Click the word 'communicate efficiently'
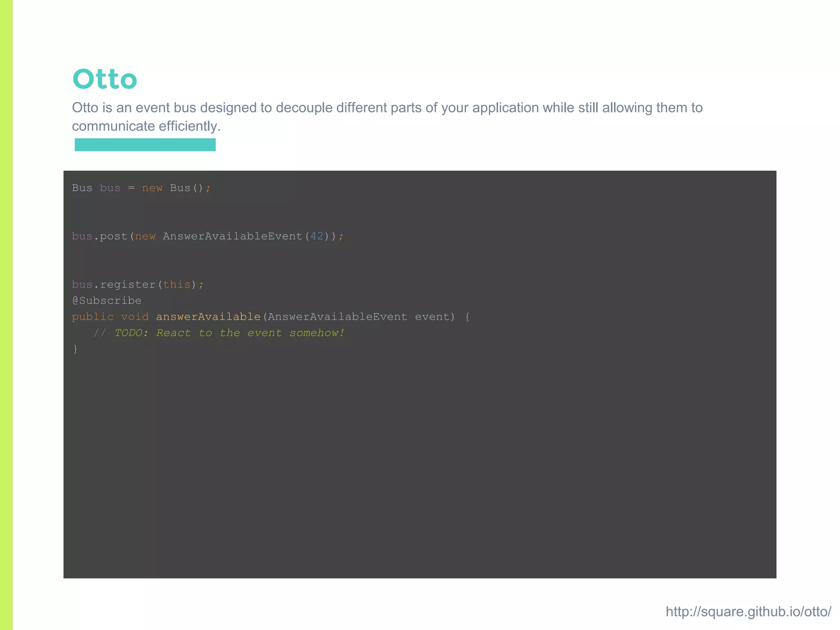 tap(146, 126)
